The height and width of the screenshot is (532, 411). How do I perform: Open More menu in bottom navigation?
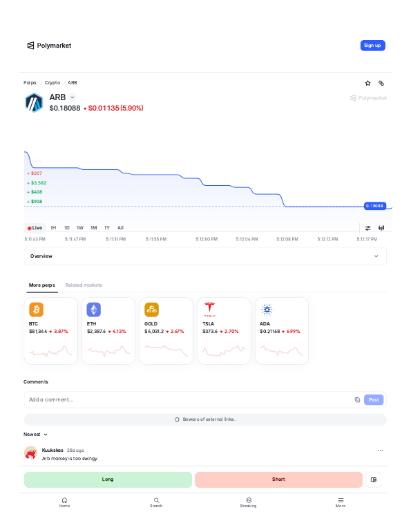(x=341, y=502)
